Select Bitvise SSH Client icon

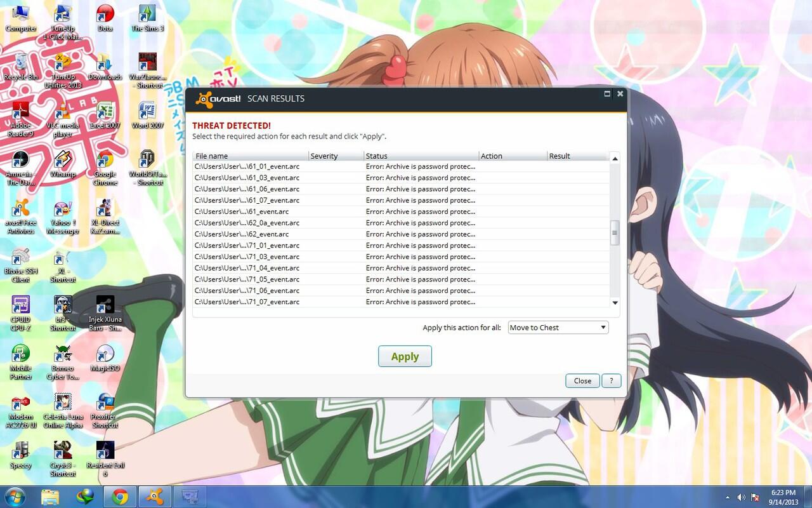click(20, 265)
